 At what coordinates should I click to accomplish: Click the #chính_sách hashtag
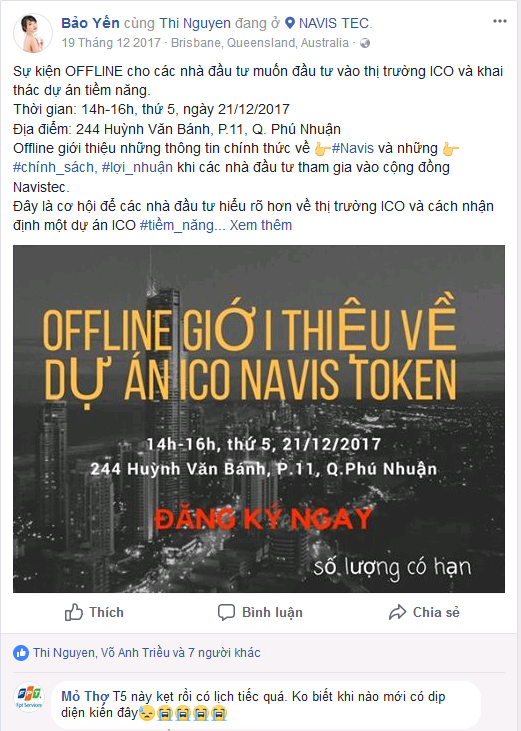coord(55,167)
